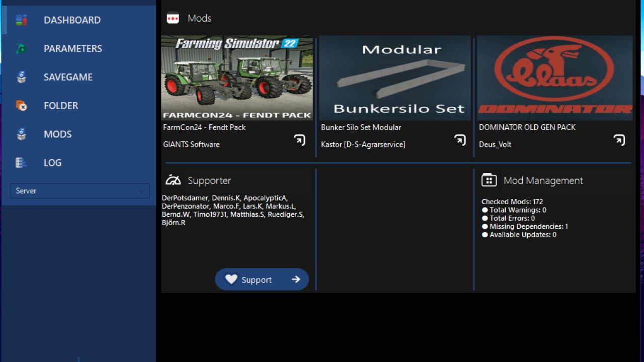This screenshot has height=362, width=644.
Task: Click the FarmCon24 Fendt Pack thumbnail image
Action: (237, 77)
